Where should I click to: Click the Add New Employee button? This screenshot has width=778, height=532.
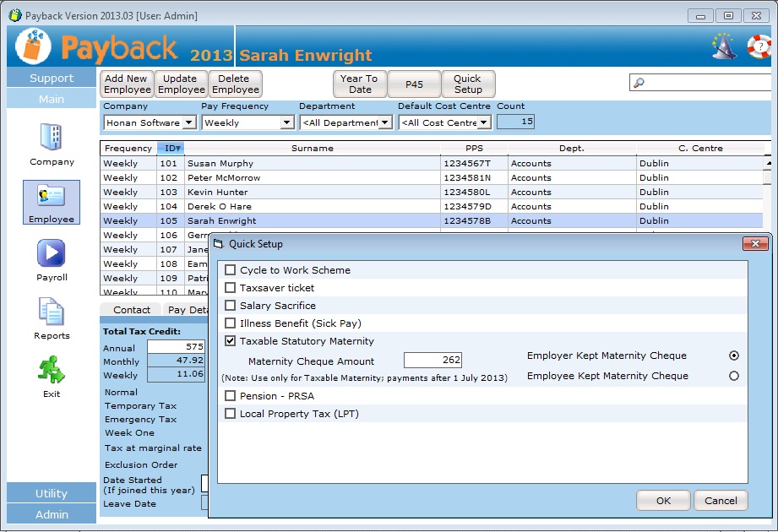click(x=127, y=84)
